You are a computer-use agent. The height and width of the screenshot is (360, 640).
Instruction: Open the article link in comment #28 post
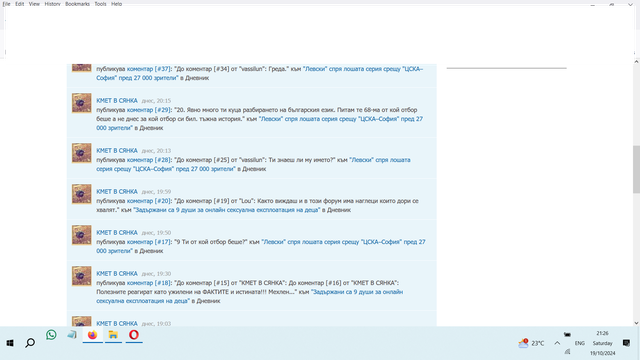(253, 164)
